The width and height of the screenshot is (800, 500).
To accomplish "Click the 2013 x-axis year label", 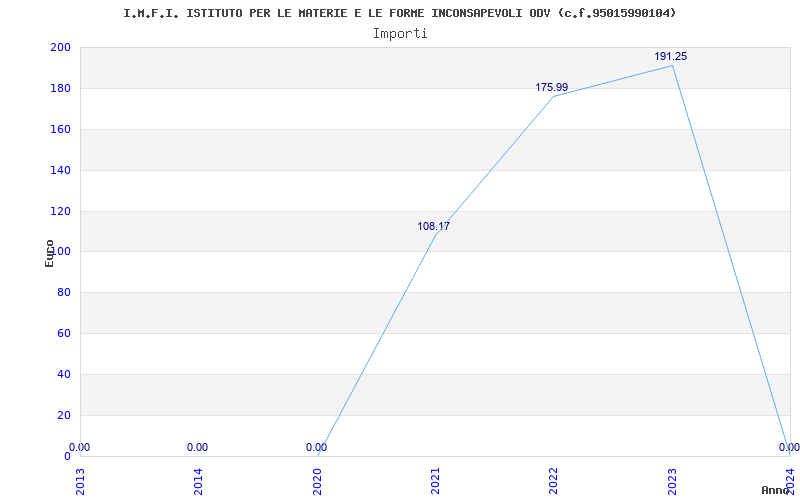I will pos(81,482).
